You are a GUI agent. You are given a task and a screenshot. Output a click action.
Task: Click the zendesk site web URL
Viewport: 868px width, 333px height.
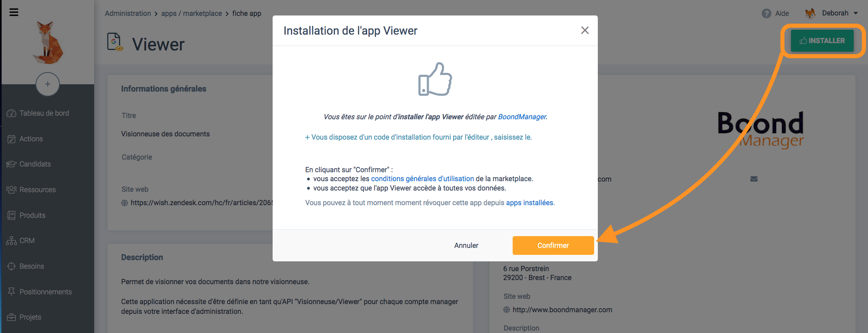click(x=202, y=203)
